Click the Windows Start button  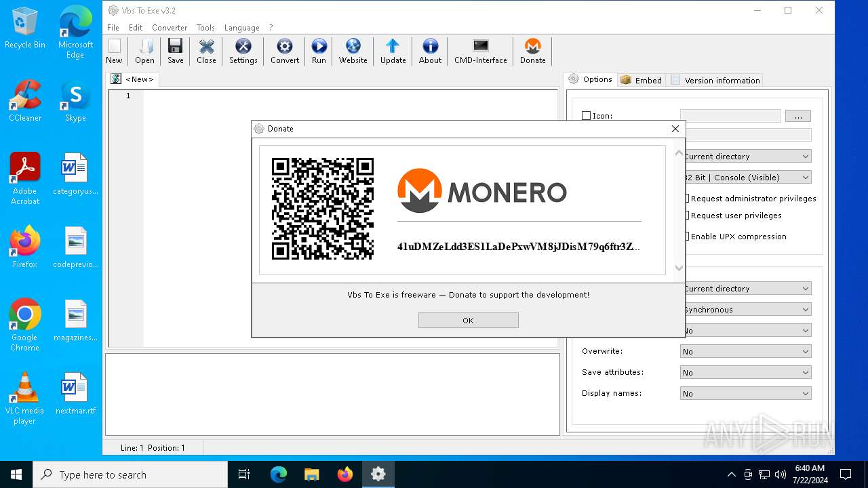pyautogui.click(x=16, y=474)
